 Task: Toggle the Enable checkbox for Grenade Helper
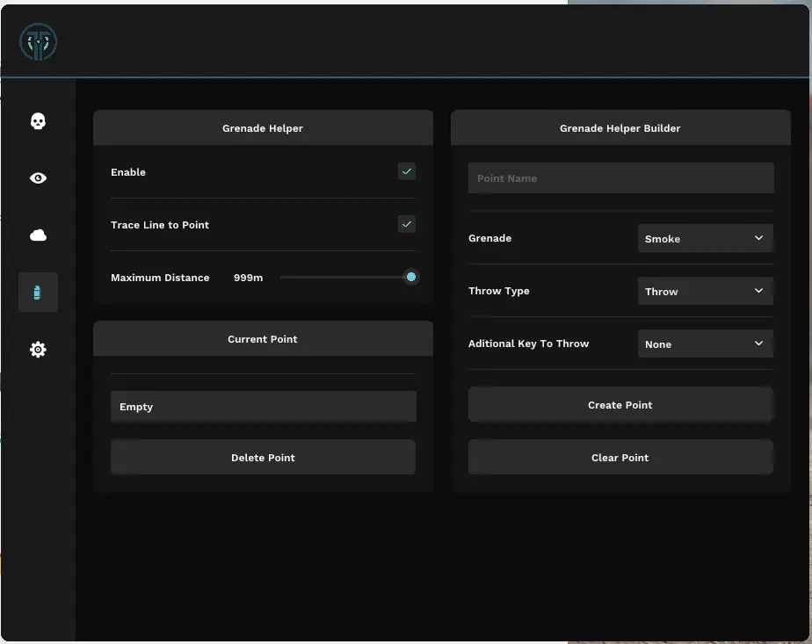407,171
